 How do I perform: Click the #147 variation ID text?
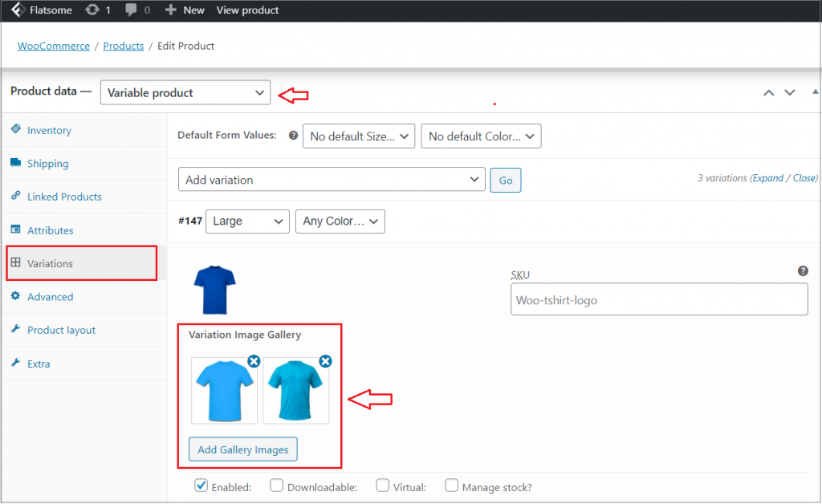[189, 221]
